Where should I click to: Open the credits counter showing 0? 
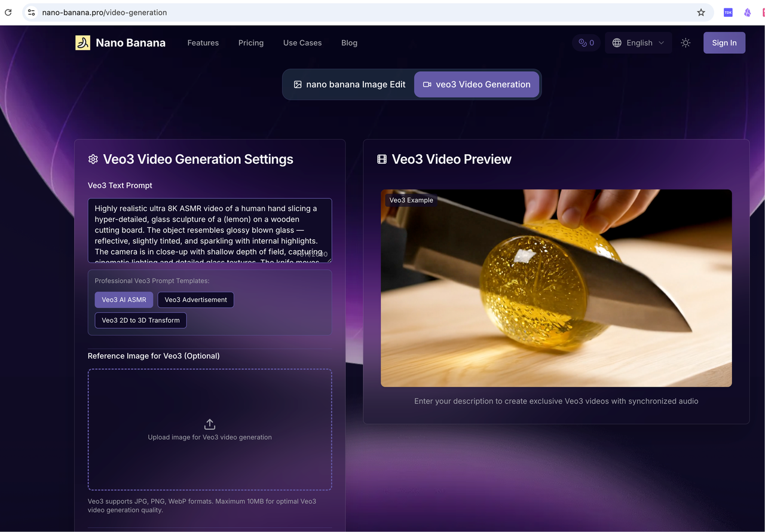point(586,43)
